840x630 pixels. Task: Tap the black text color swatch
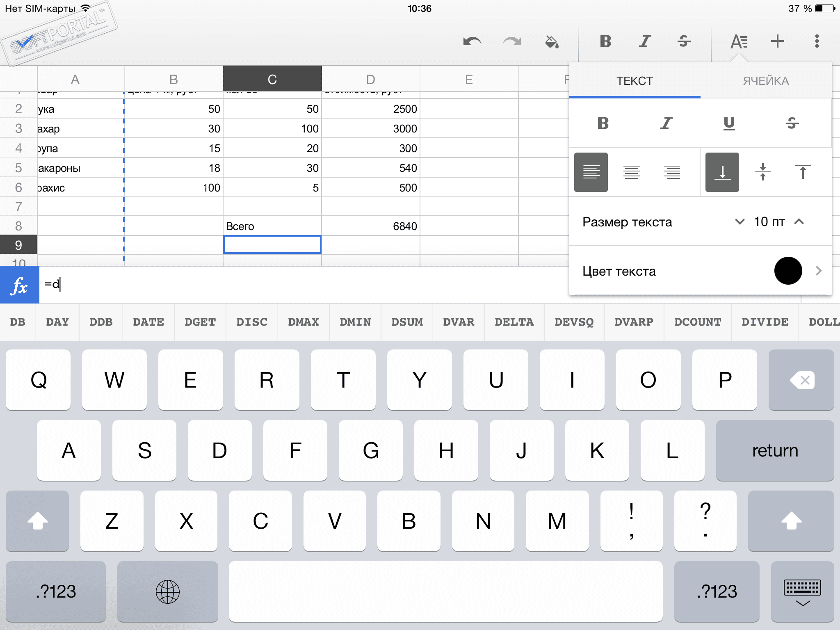[788, 271]
